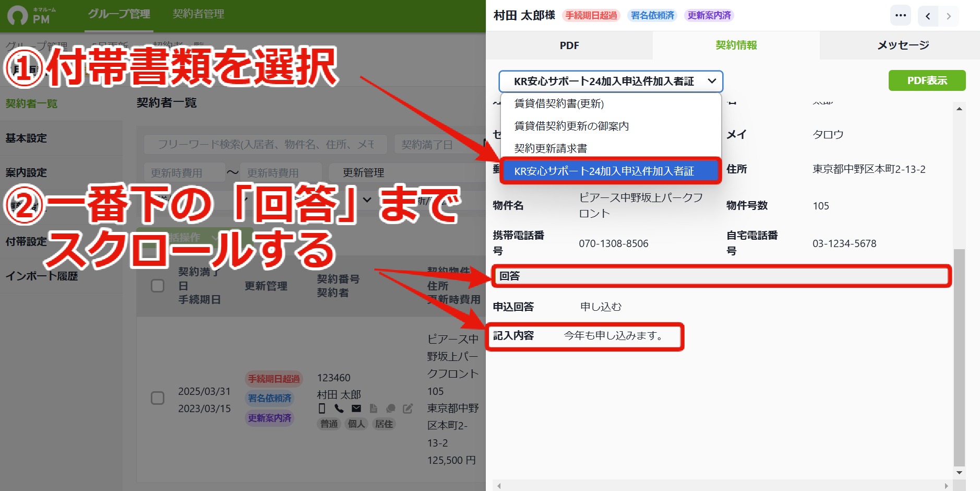Screen dimensions: 980x491
Task: Select 基本設定 in the sidebar
Action: (x=26, y=138)
